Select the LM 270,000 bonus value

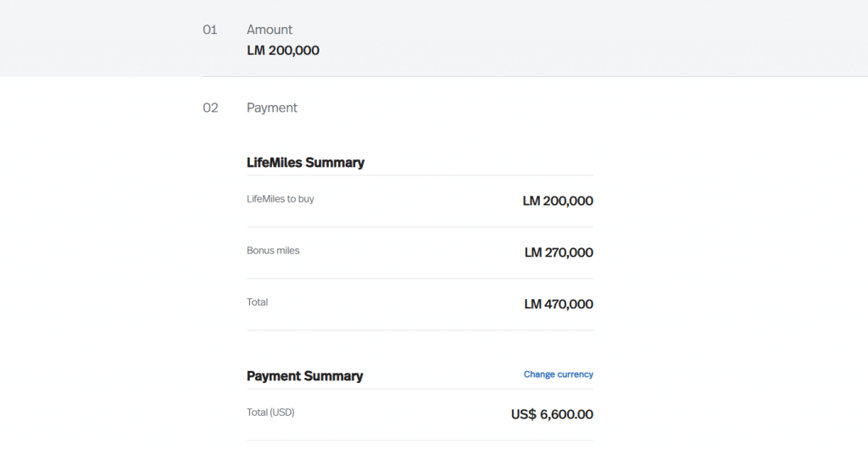click(559, 252)
